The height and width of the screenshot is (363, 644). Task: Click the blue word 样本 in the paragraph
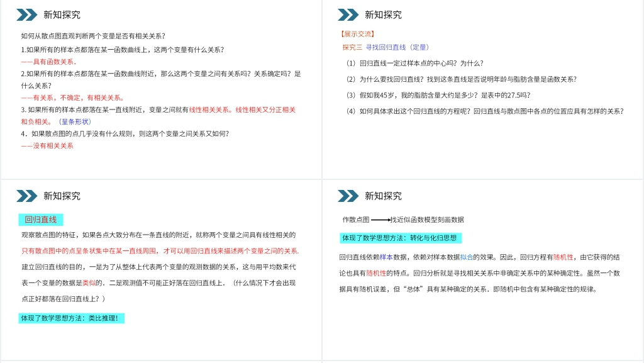click(386, 257)
